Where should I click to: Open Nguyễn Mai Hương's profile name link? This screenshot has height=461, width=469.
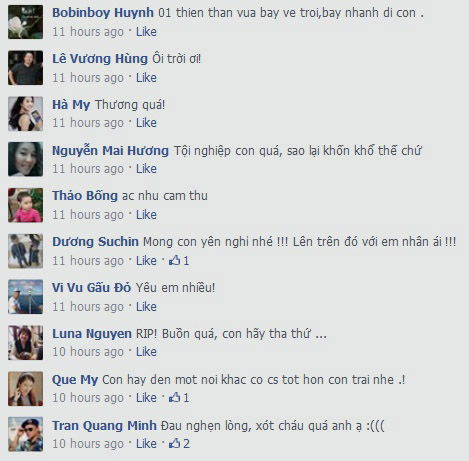point(110,151)
